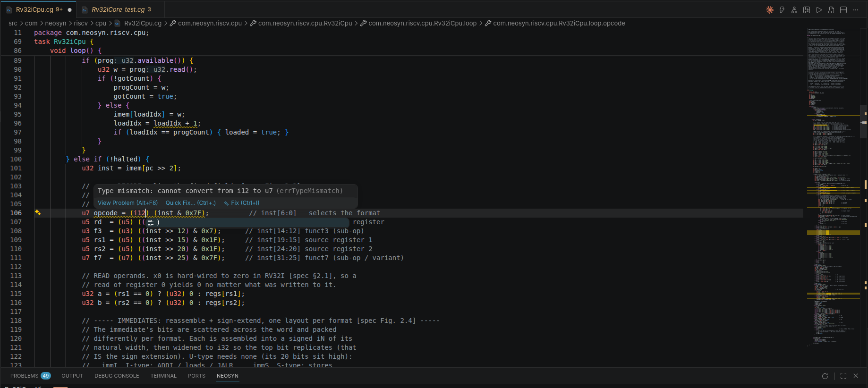The image size is (868, 388).
Task: Click the 'src' breadcrumb segment
Action: [x=13, y=23]
